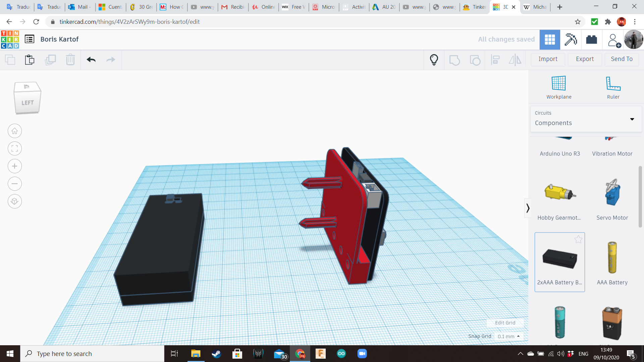
Task: Click Fit all in view icon
Action: click(15, 148)
